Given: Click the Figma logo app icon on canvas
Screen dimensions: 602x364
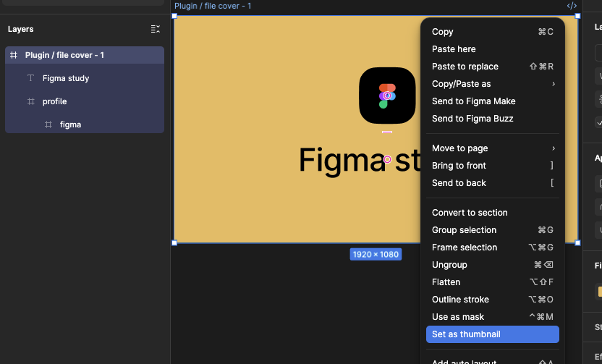Looking at the screenshot, I should tap(387, 96).
